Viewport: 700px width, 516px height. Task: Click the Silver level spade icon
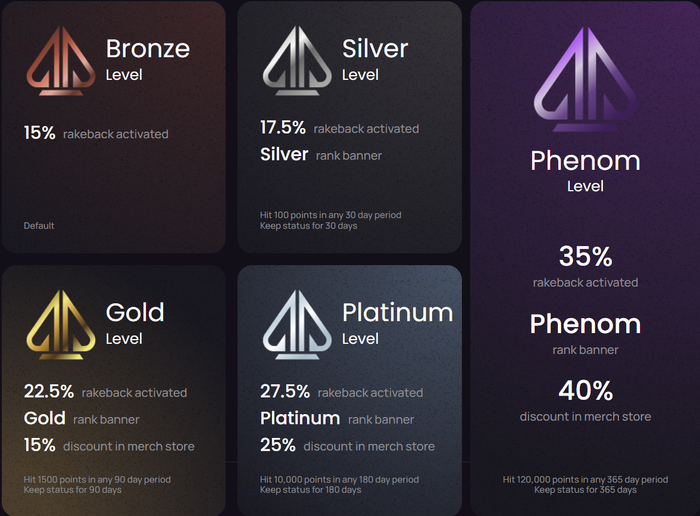click(297, 61)
